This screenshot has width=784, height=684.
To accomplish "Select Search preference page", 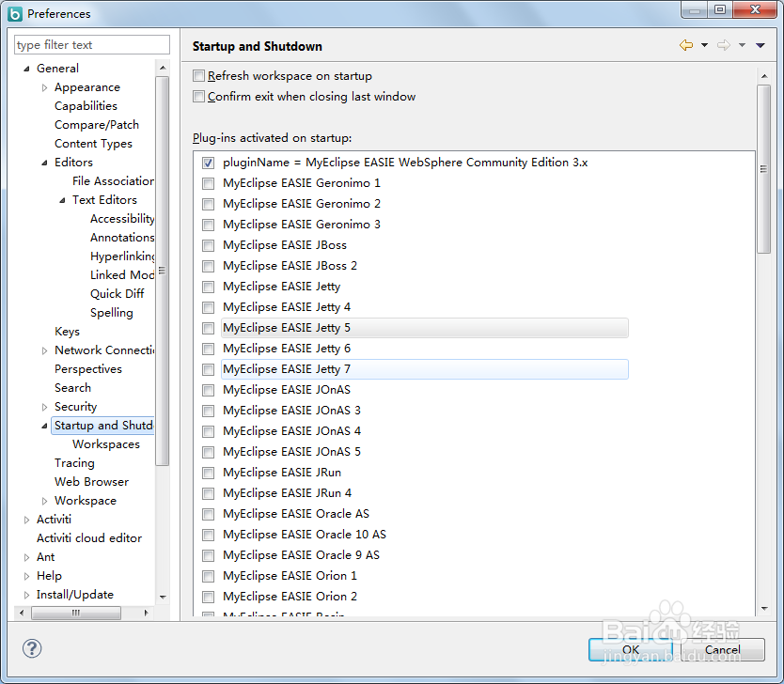I will 72,388.
